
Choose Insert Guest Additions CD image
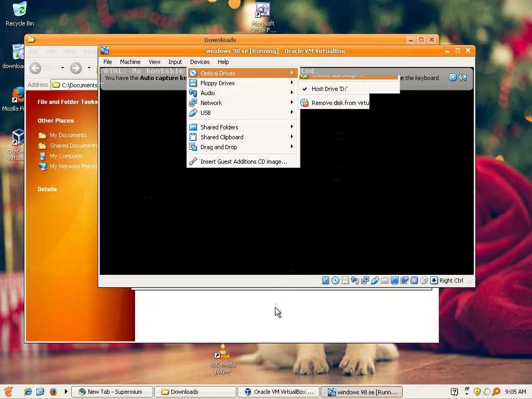(x=243, y=162)
